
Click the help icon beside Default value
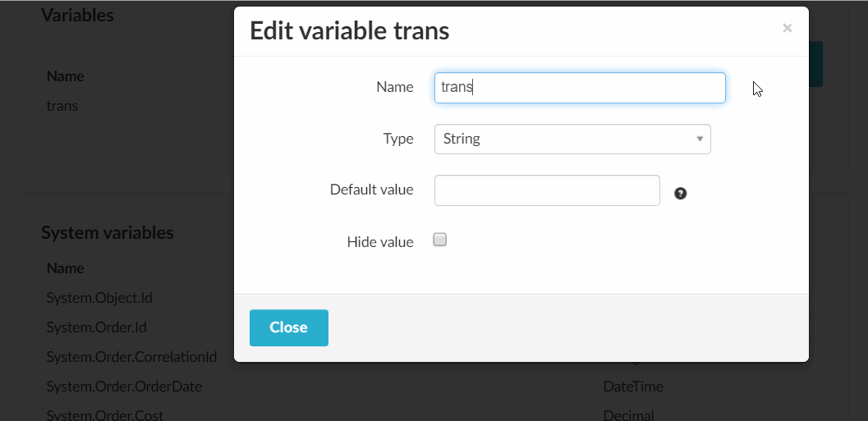point(680,194)
